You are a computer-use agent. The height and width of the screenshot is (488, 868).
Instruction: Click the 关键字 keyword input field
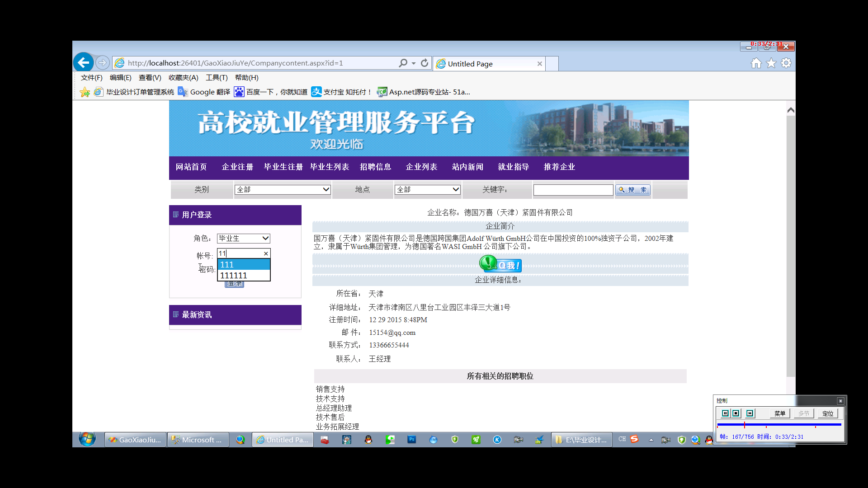pyautogui.click(x=573, y=190)
